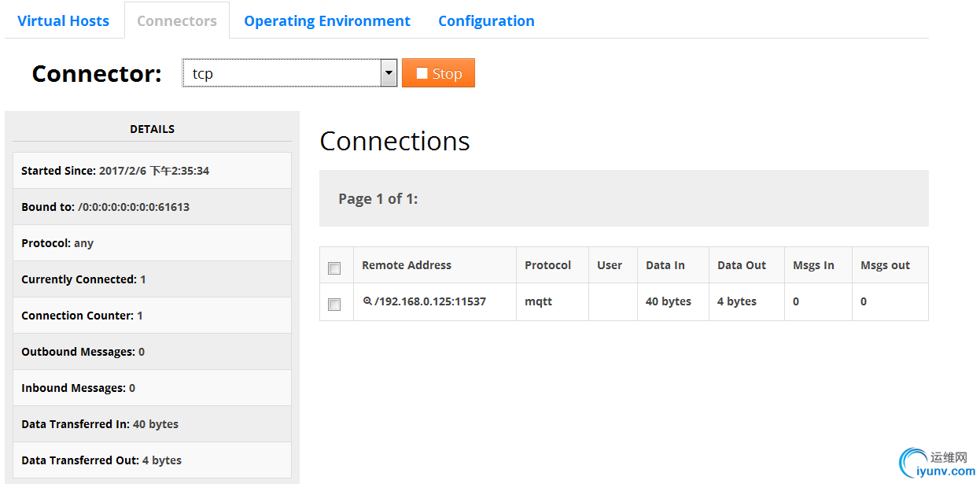Click the Msgs In column header
Screen dimensions: 980x484
[813, 265]
